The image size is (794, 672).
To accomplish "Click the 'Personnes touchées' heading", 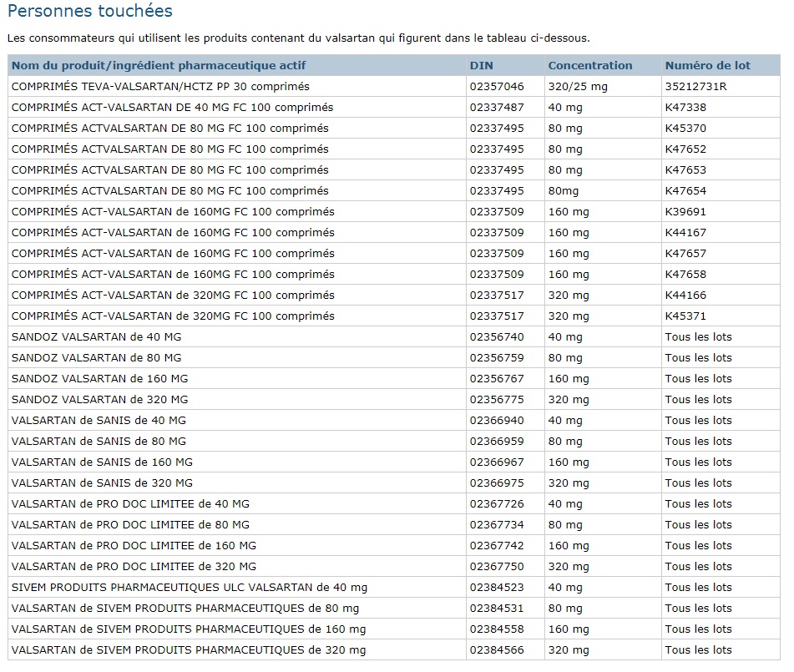I will (x=90, y=11).
